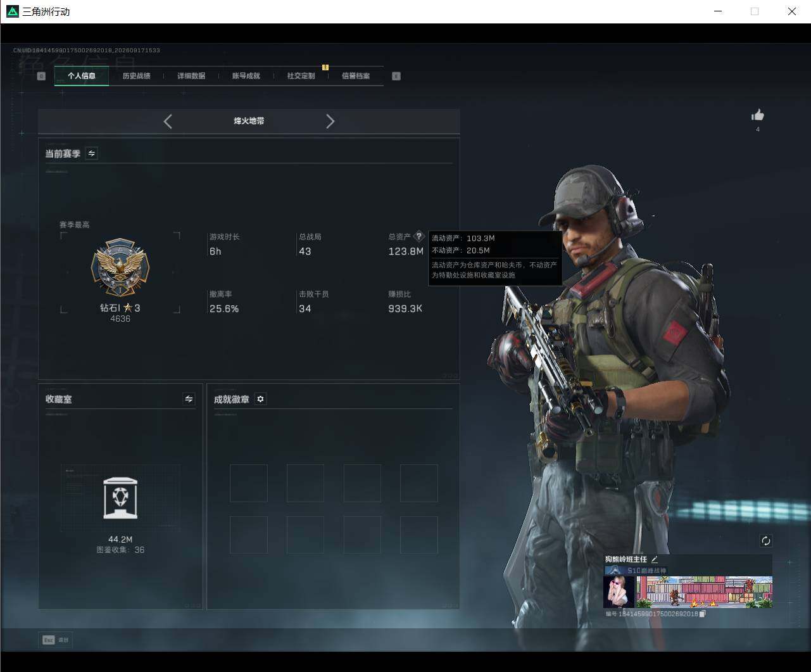Open the 收藏室 display case icon
The image size is (811, 672).
(x=120, y=498)
